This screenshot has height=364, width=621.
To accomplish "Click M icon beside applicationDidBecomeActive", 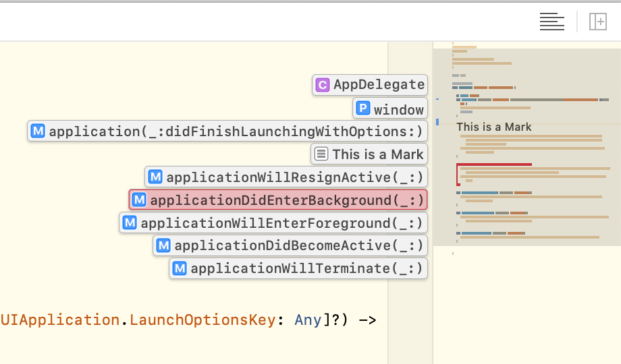I will (163, 245).
